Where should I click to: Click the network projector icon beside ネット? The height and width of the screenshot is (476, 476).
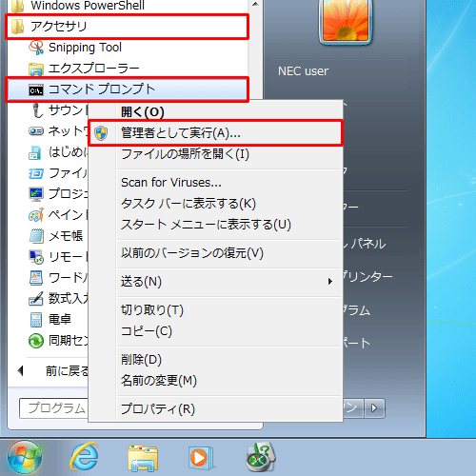36,130
